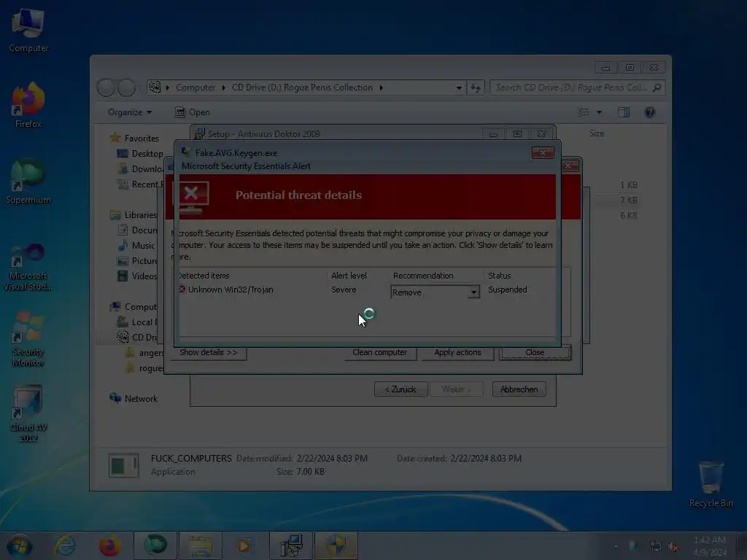Click CD Drive (D:) Rogue Penis Collection breadcrumb
This screenshot has width=747, height=560.
[x=302, y=87]
